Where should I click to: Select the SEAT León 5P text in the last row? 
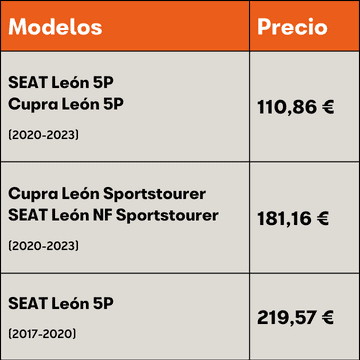tap(61, 304)
